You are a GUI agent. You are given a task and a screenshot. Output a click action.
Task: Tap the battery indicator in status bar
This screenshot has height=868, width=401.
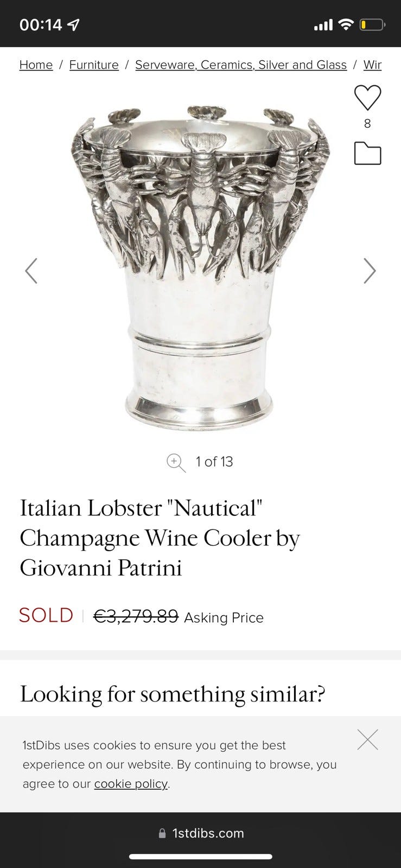click(x=372, y=24)
